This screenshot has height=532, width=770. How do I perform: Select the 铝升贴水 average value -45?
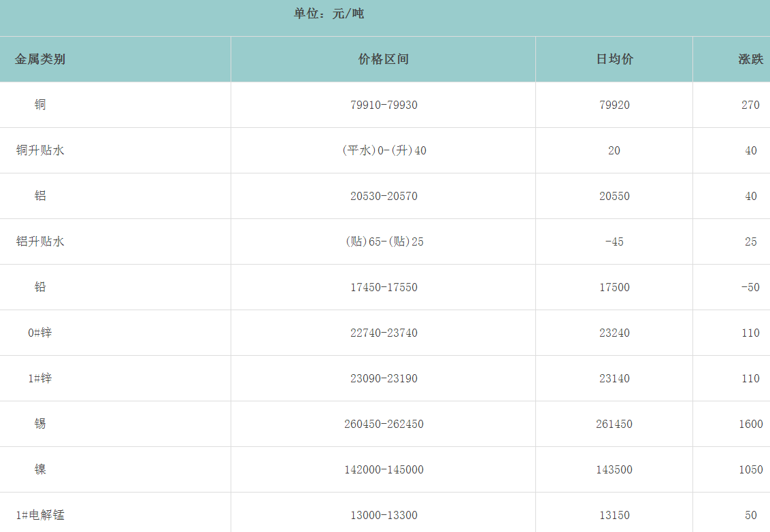click(x=614, y=242)
